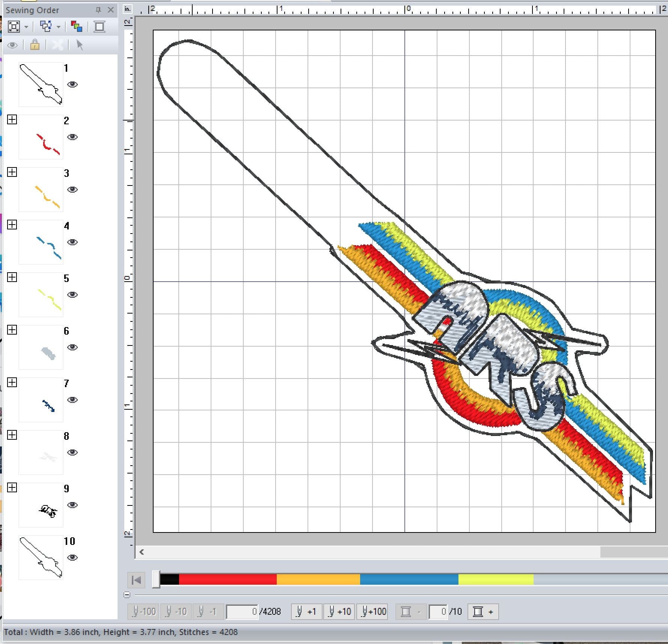The width and height of the screenshot is (668, 644).
Task: Step back 1 stitch
Action: point(208,612)
